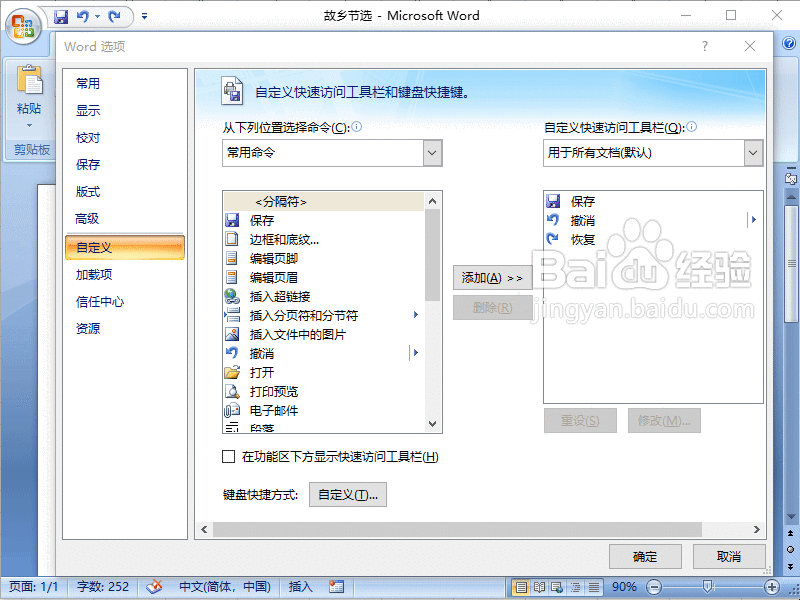
Task: Open 保存 options category
Action: click(x=124, y=165)
